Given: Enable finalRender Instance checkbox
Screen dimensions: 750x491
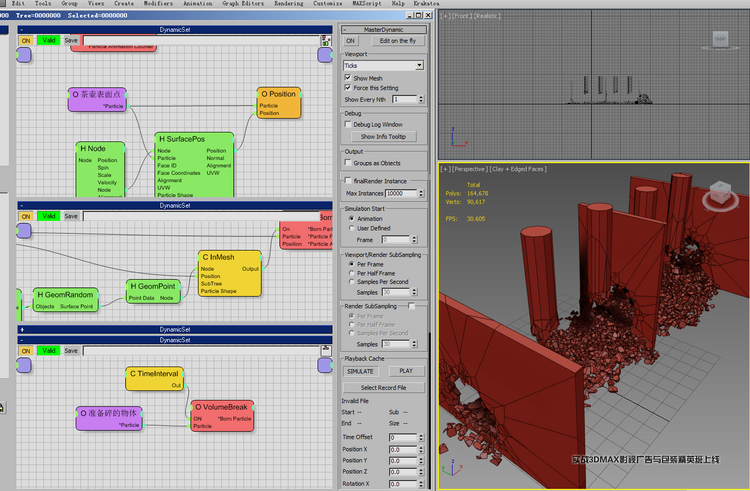Looking at the screenshot, I should coord(348,181).
